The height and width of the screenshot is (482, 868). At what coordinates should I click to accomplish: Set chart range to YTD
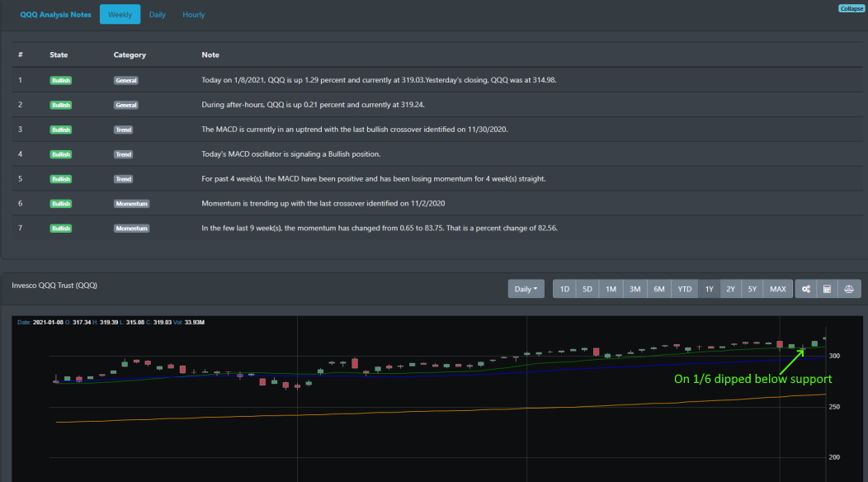(685, 289)
